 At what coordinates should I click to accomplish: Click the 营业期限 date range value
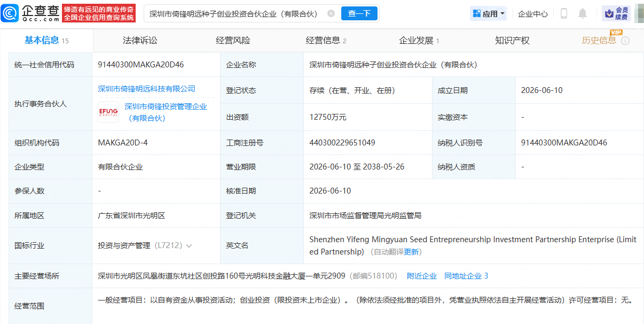click(x=357, y=167)
